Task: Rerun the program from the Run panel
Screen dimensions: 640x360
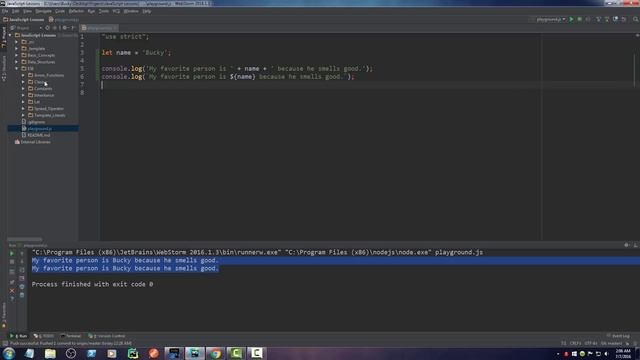Action: click(x=12, y=253)
